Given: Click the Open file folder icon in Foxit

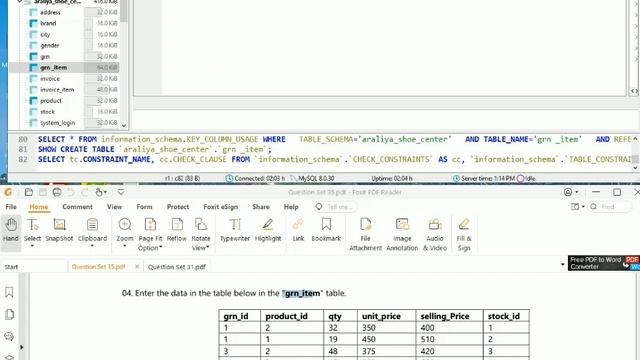Looking at the screenshot, I should pos(29,192).
